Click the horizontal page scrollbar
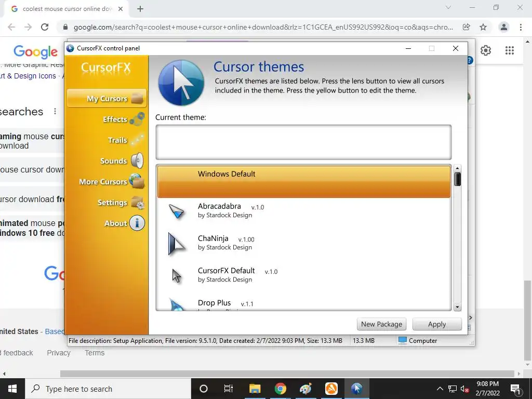The height and width of the screenshot is (399, 532). click(287, 374)
